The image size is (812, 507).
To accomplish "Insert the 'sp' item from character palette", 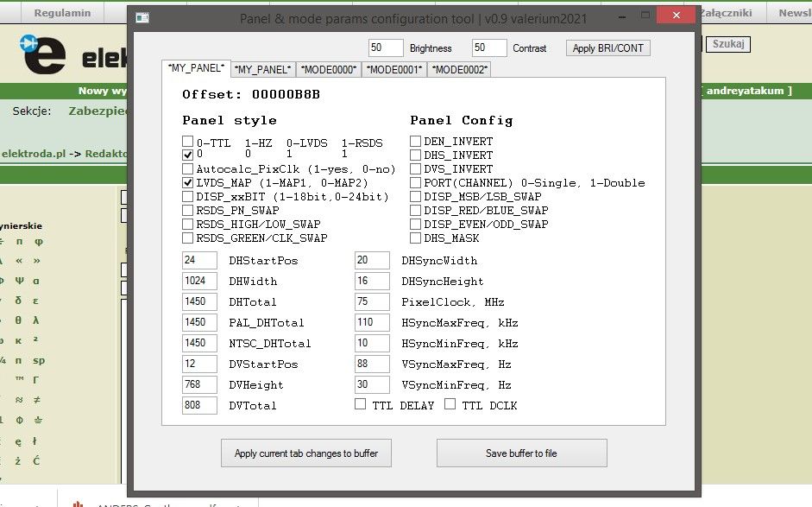I will [39, 360].
